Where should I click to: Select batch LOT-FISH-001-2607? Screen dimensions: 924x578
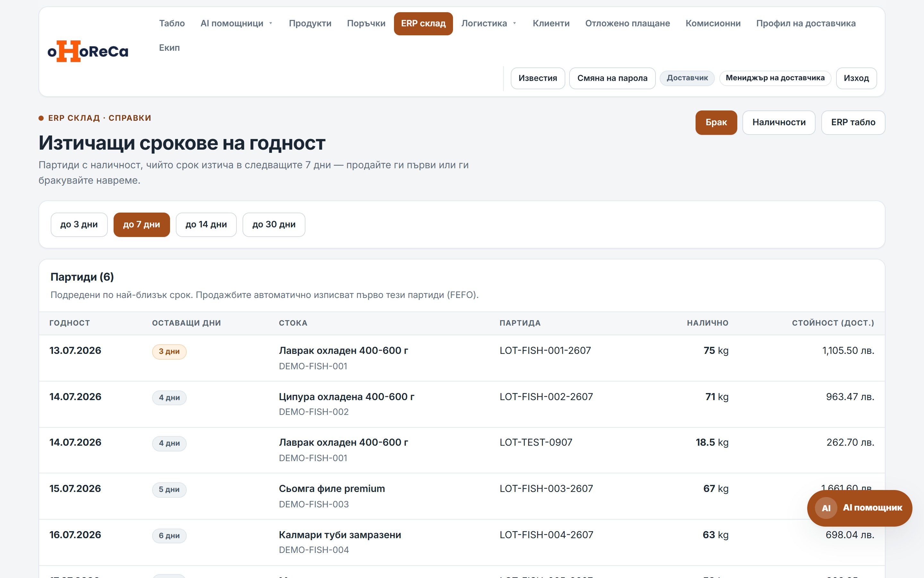point(545,350)
